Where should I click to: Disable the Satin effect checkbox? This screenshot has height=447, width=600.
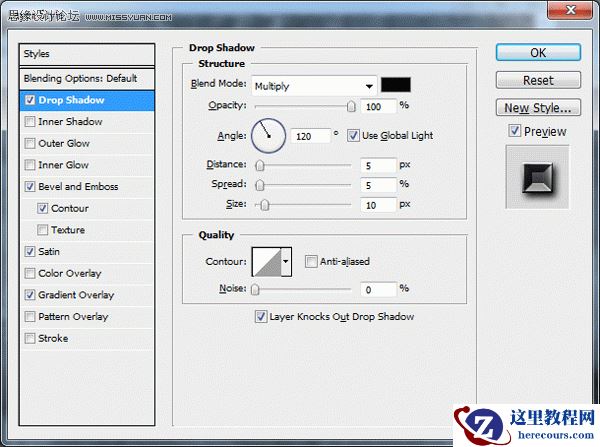coord(30,252)
